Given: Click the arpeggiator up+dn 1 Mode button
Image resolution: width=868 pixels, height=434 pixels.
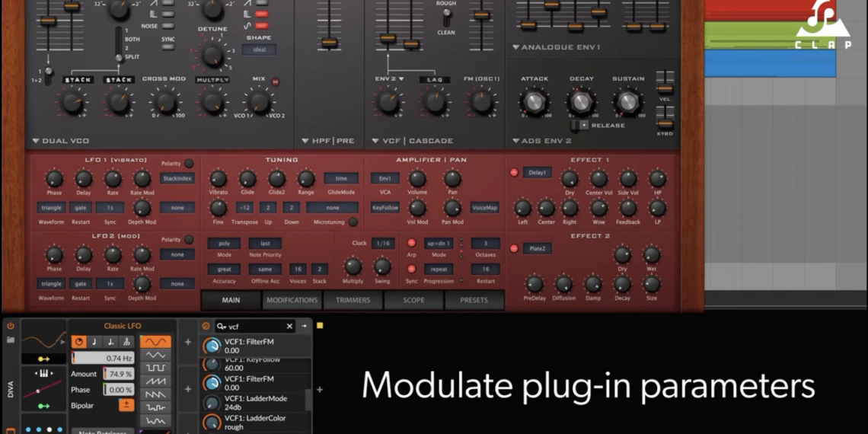Looking at the screenshot, I should click(x=439, y=243).
